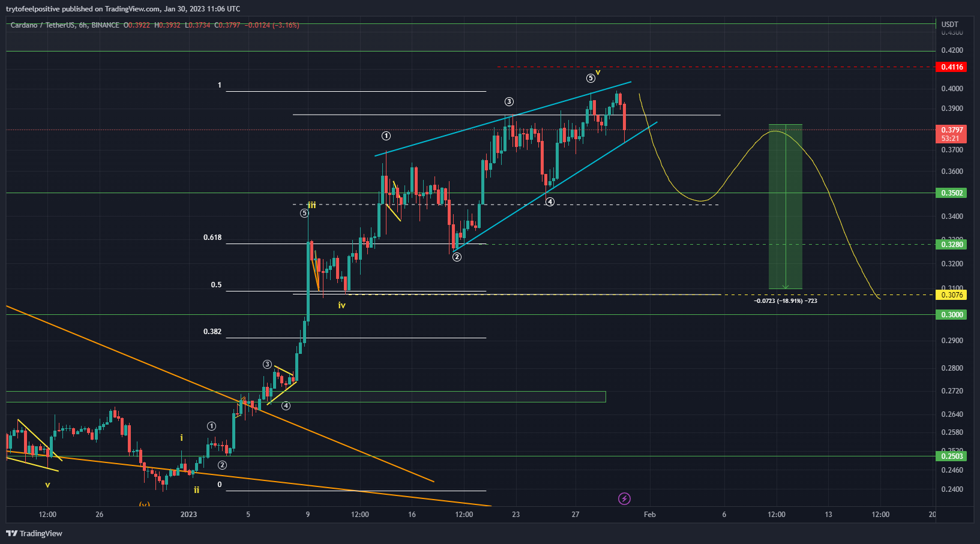Click the 26 date label on time axis

coord(100,515)
